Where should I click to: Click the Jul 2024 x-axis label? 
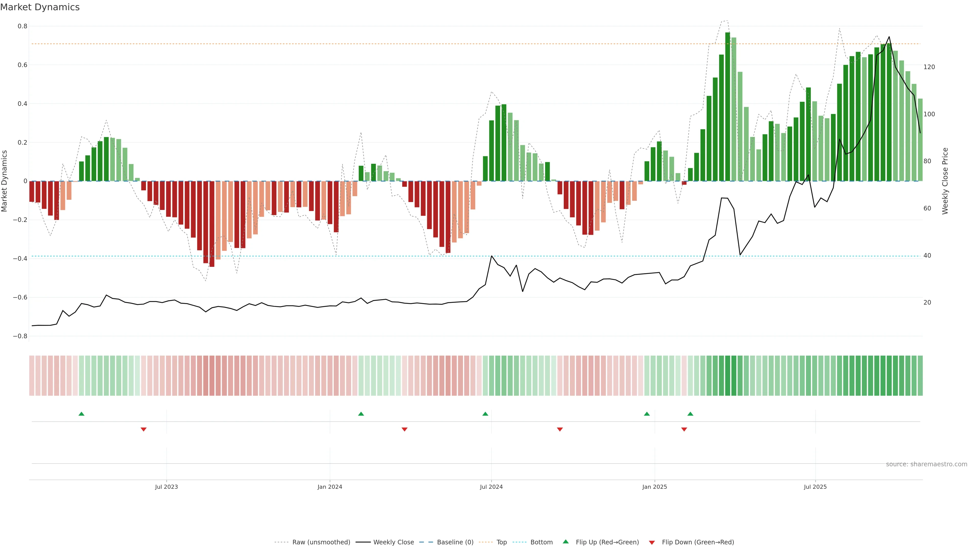tap(491, 487)
